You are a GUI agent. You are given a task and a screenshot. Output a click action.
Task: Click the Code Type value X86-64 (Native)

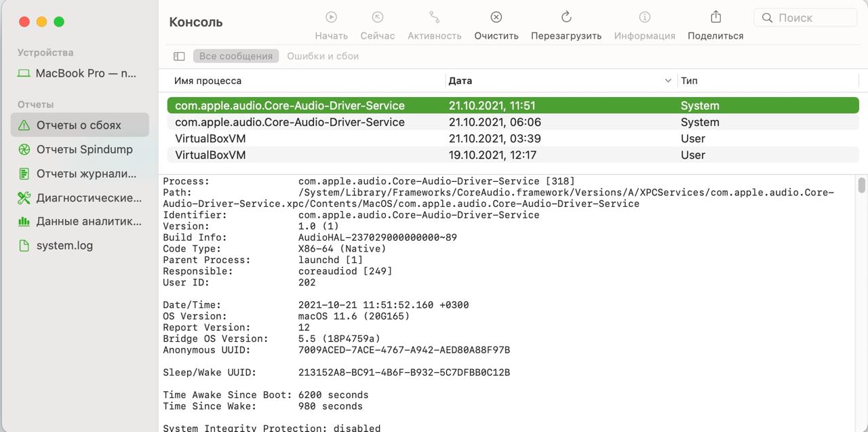pos(342,249)
